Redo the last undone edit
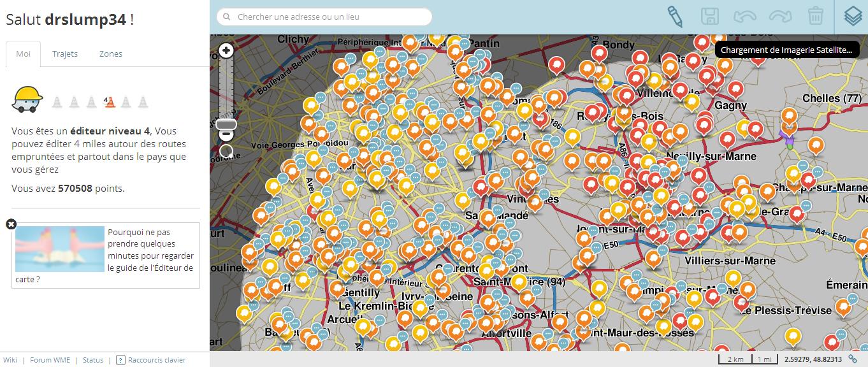This screenshot has width=868, height=367. pyautogui.click(x=780, y=17)
